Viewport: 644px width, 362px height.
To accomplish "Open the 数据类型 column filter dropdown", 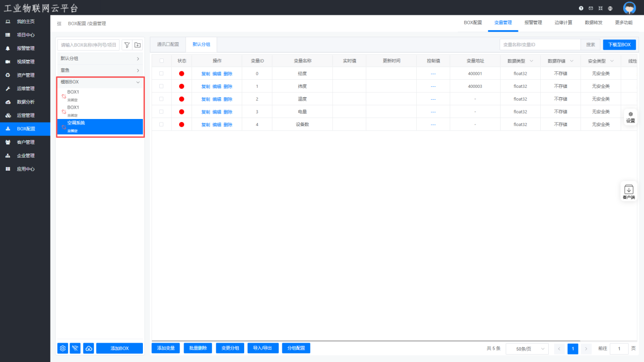I will point(532,60).
